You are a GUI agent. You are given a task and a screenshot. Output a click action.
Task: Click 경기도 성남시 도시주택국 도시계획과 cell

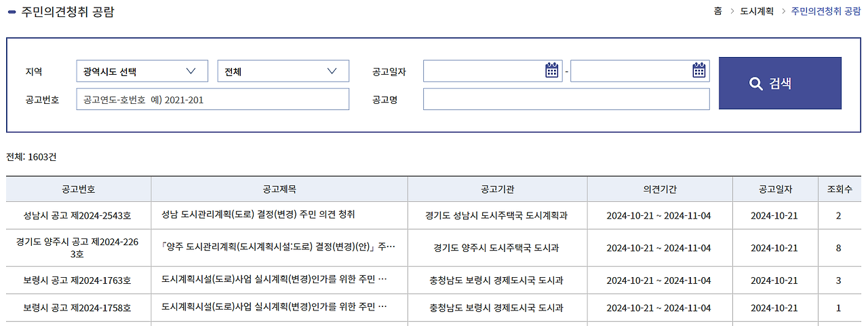pyautogui.click(x=497, y=215)
